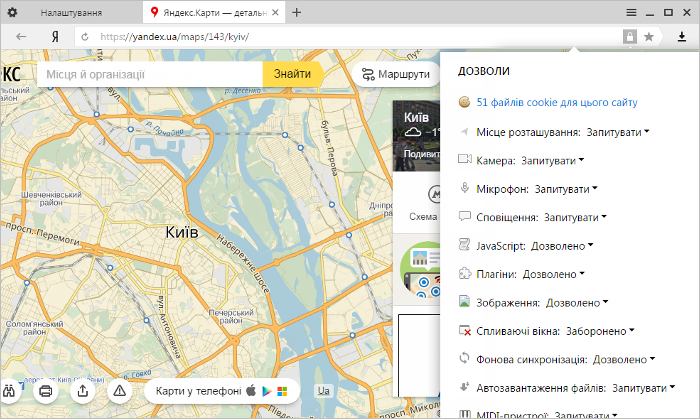
Task: Open Автозавантаження файлів permission dropdown
Action: tap(644, 388)
